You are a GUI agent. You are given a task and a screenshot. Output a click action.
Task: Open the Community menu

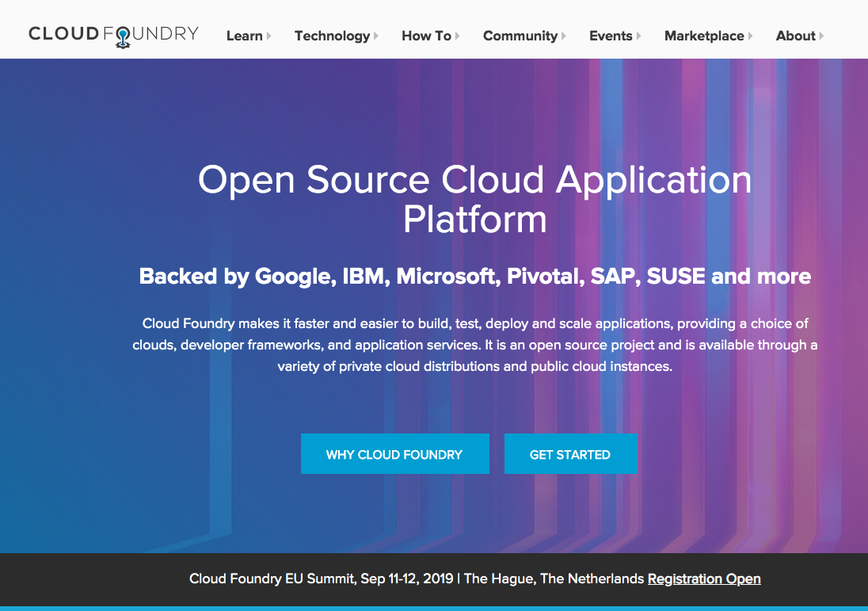coord(520,36)
